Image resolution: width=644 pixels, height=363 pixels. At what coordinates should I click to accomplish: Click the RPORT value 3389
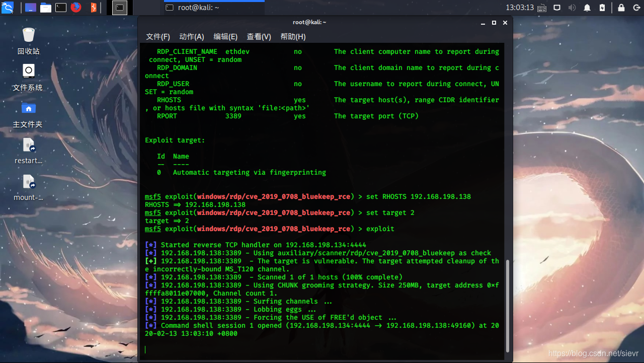click(233, 116)
